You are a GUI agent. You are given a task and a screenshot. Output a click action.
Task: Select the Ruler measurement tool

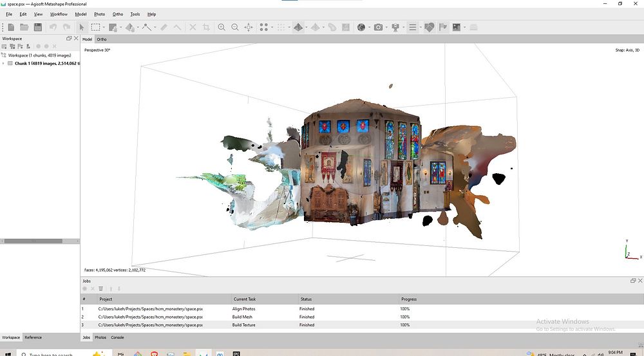164,27
